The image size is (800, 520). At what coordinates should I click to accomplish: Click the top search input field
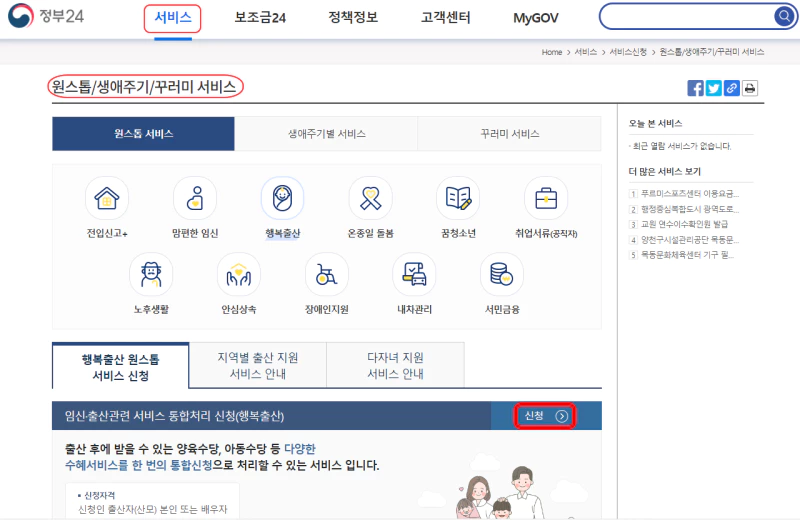click(688, 16)
